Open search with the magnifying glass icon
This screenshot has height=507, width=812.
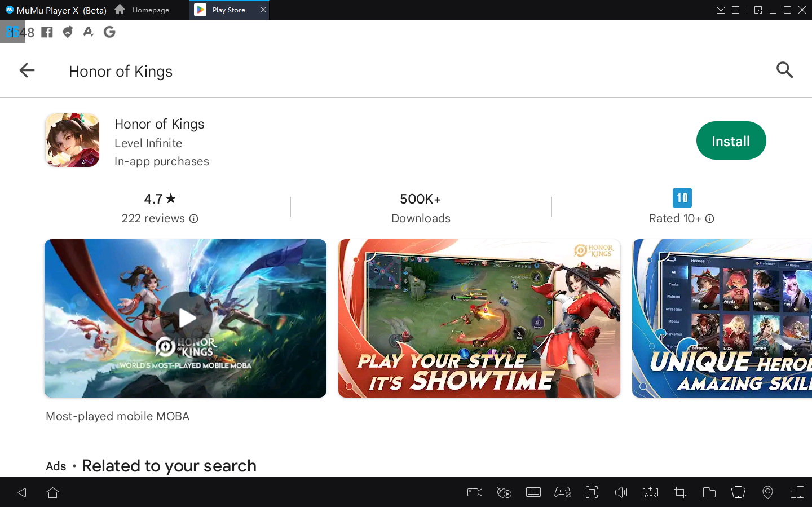coord(784,70)
